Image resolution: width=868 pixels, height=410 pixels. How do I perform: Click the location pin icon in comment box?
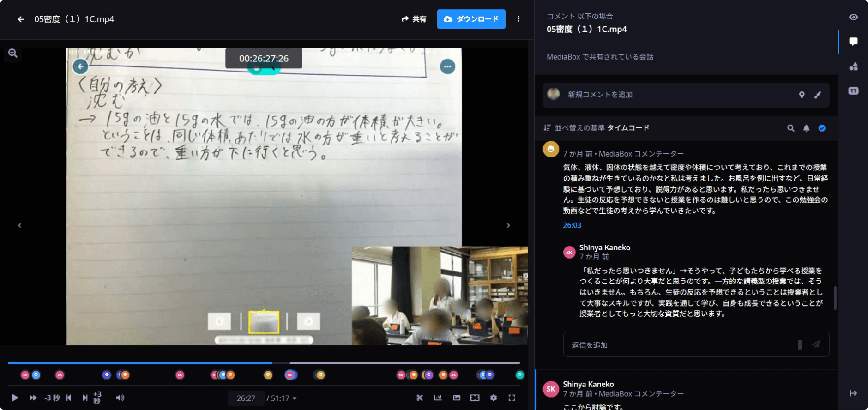(802, 95)
